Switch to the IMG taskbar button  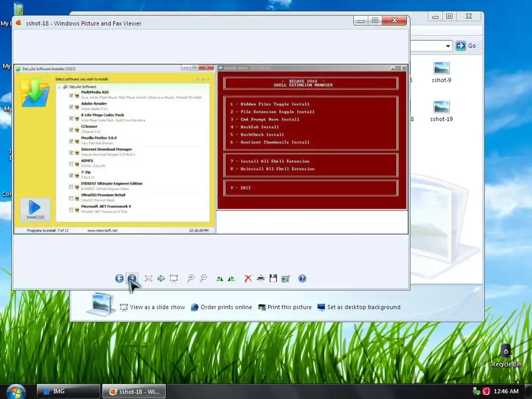click(69, 391)
